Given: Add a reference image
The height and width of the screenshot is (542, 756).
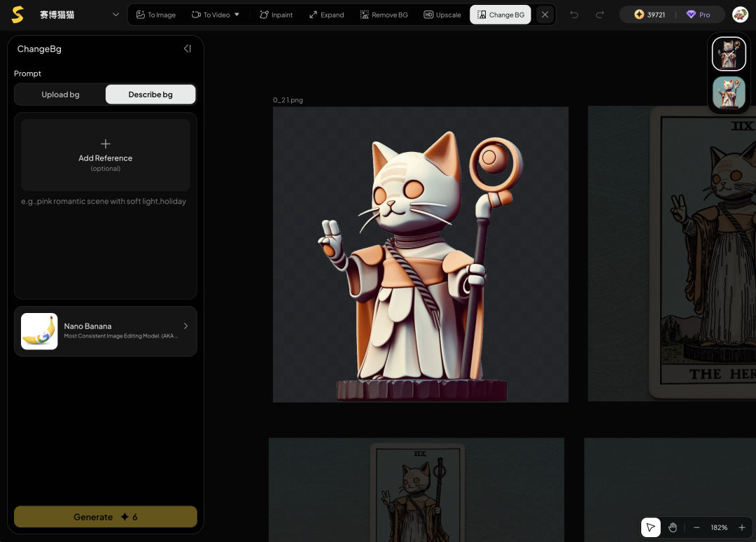Looking at the screenshot, I should click(x=106, y=155).
